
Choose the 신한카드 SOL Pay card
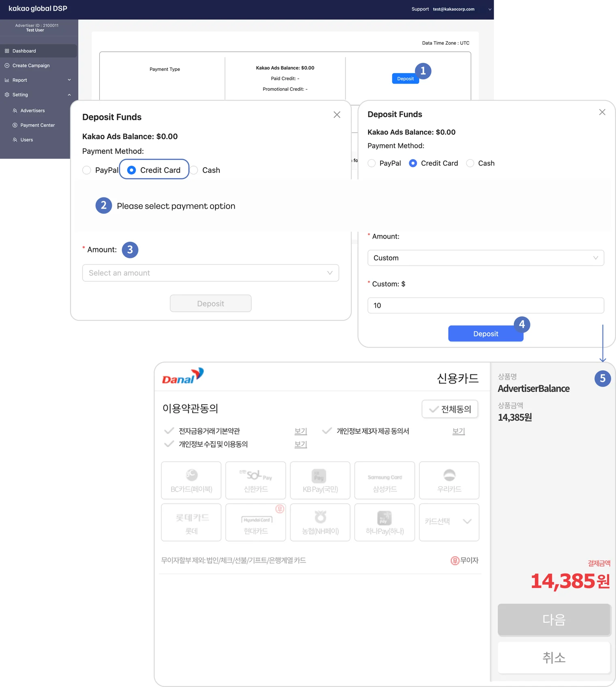(x=256, y=480)
